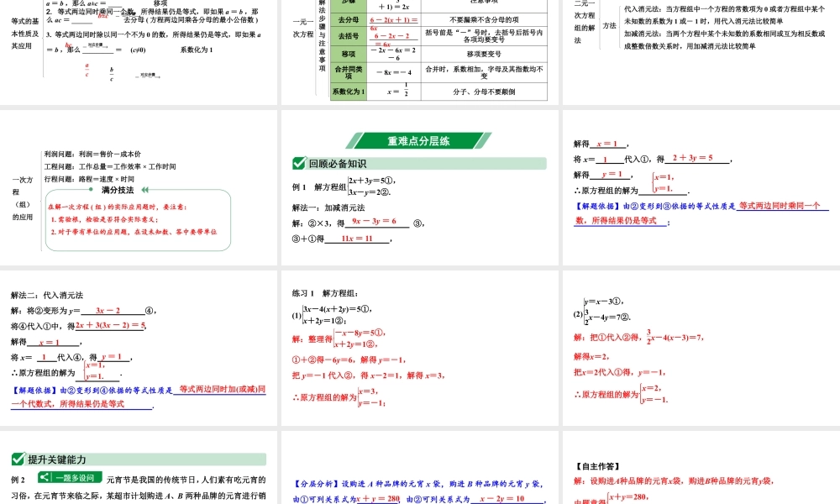Viewport: 840px width, 504px height.
Task: Click the 移项 cell in the top table
Action: click(349, 54)
